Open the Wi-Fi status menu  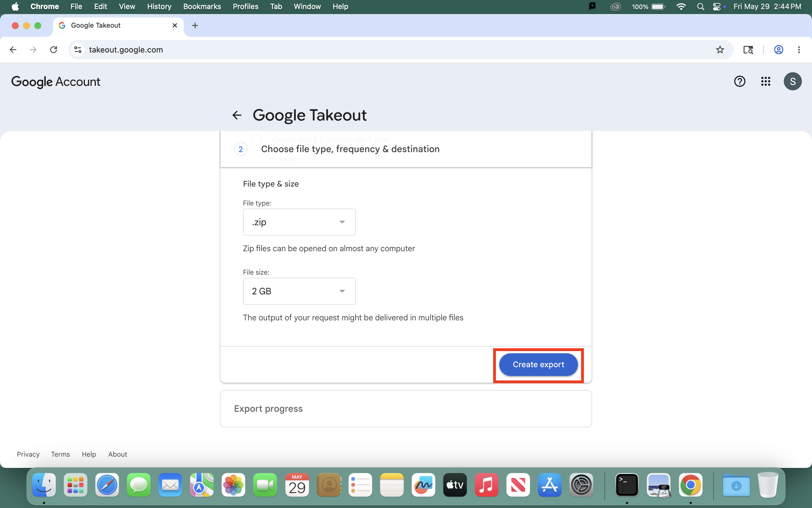point(681,7)
